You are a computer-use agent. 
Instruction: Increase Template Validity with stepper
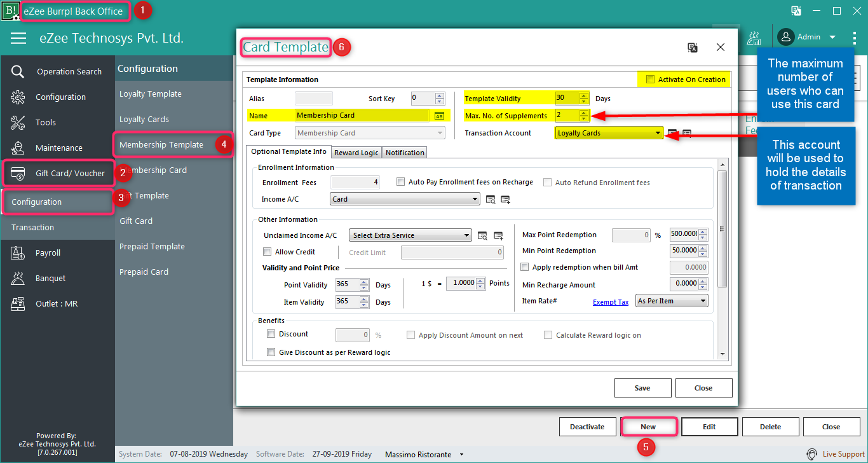click(584, 96)
